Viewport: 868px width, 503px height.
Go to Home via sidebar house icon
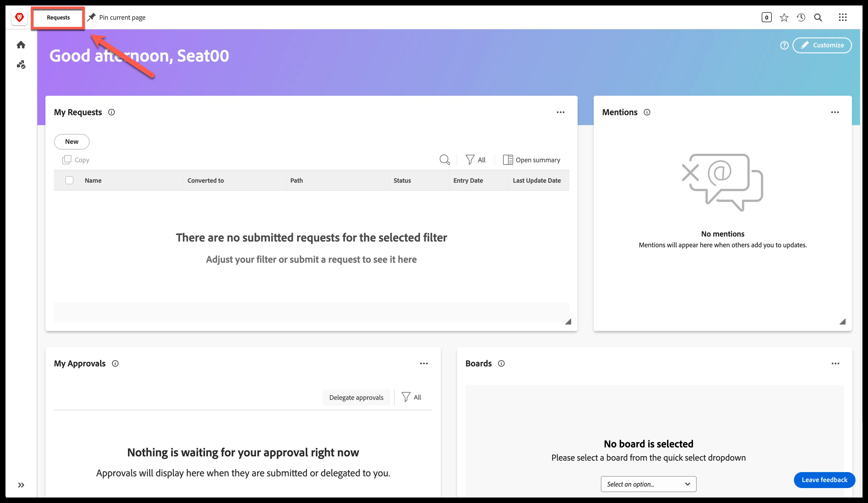pos(21,45)
